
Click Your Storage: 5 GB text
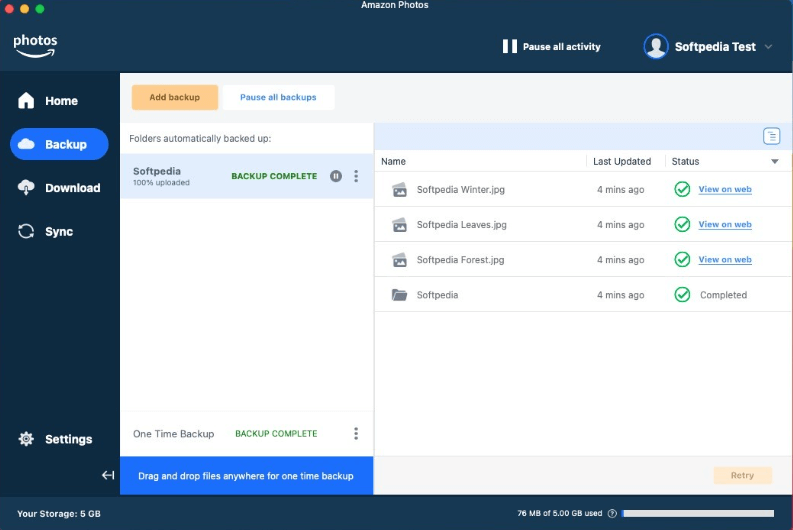click(59, 513)
